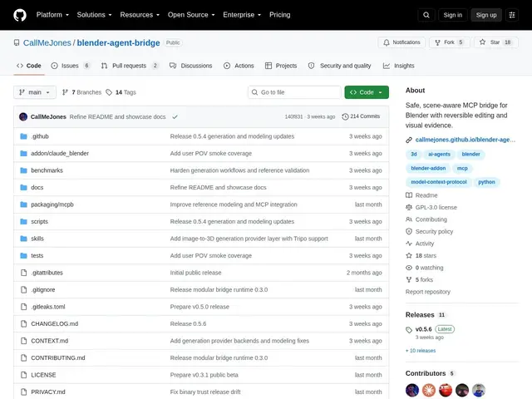This screenshot has width=532, height=399.
Task: Expand the Open Source menu
Action: point(191,15)
